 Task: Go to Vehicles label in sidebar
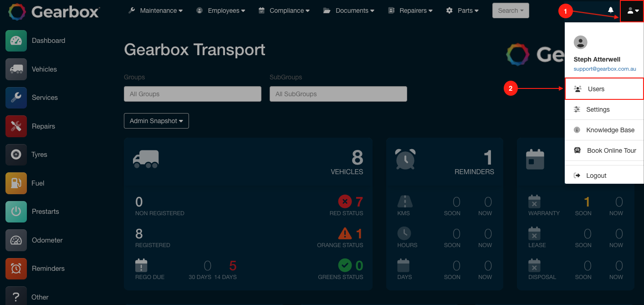click(x=44, y=69)
